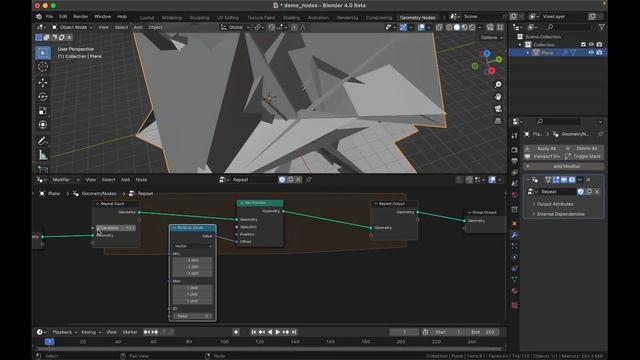Toggle X-ray display in viewport header

[x=439, y=27]
